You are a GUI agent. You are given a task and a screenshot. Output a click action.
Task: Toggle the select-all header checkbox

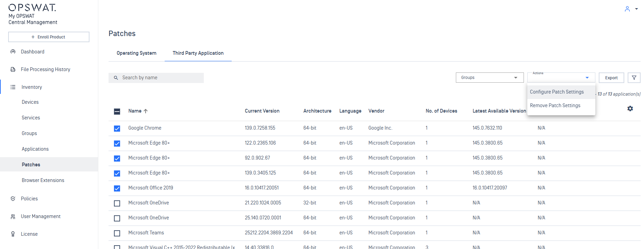(117, 112)
